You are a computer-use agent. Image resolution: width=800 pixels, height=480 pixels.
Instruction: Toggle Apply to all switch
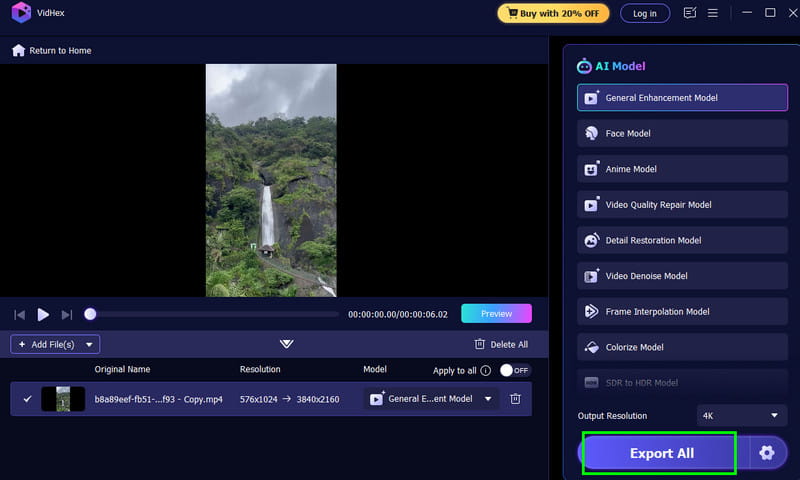[x=515, y=370]
